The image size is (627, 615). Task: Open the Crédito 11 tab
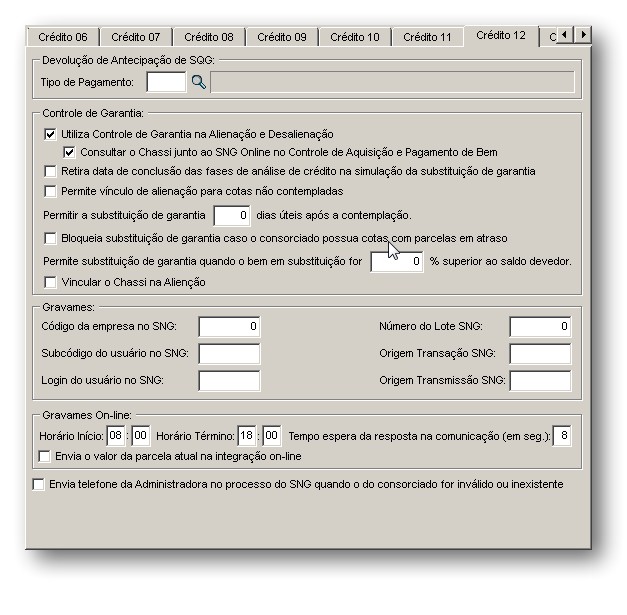point(427,37)
